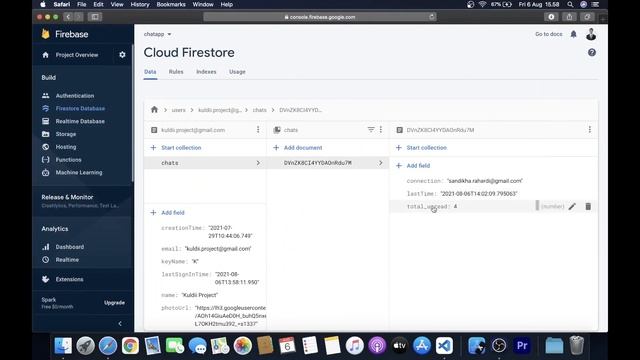Viewport: 640px width, 360px height.
Task: Filter the chats collection
Action: [x=371, y=129]
